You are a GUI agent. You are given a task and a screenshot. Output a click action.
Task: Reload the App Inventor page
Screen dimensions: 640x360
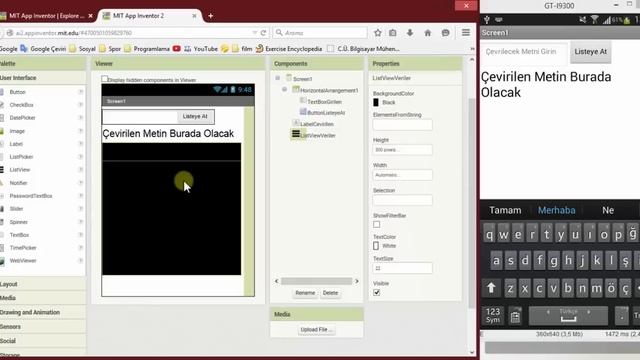263,33
